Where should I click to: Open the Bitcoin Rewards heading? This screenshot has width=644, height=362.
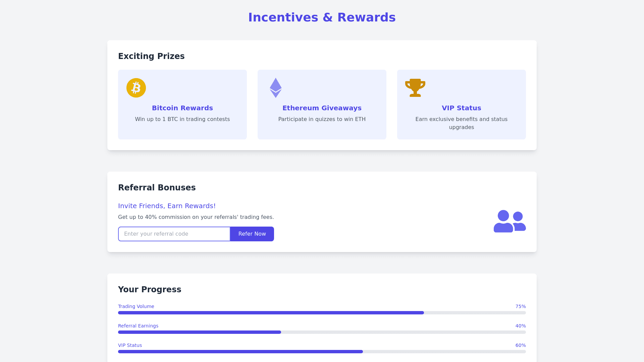point(182,108)
